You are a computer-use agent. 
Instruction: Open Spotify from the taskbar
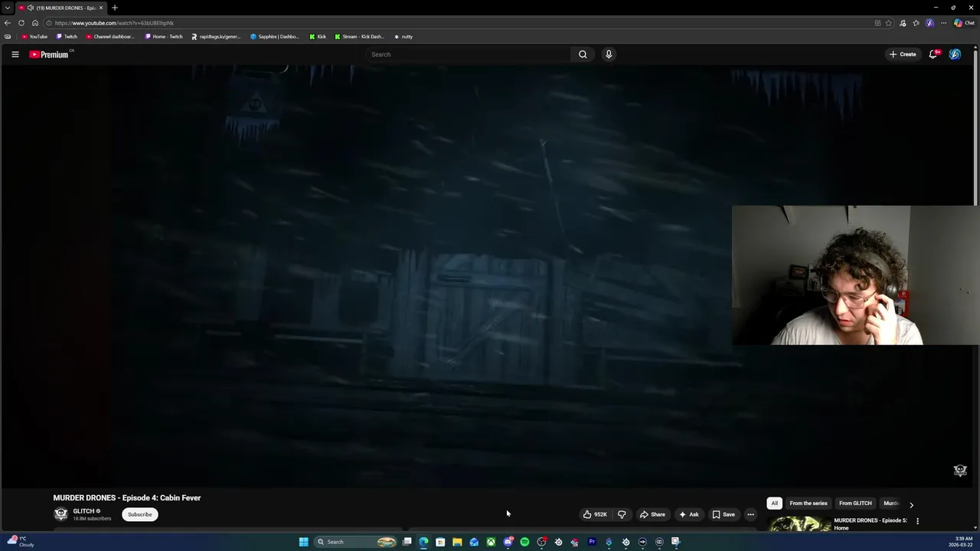[524, 542]
